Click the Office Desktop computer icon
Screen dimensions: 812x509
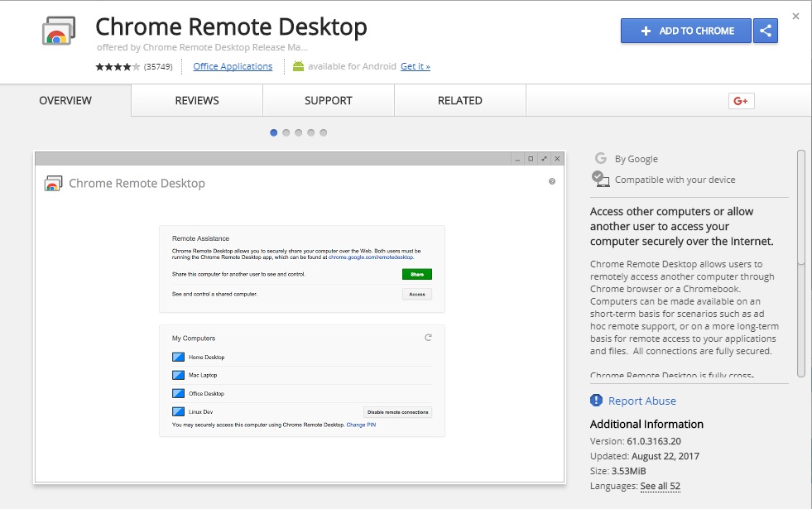point(178,393)
